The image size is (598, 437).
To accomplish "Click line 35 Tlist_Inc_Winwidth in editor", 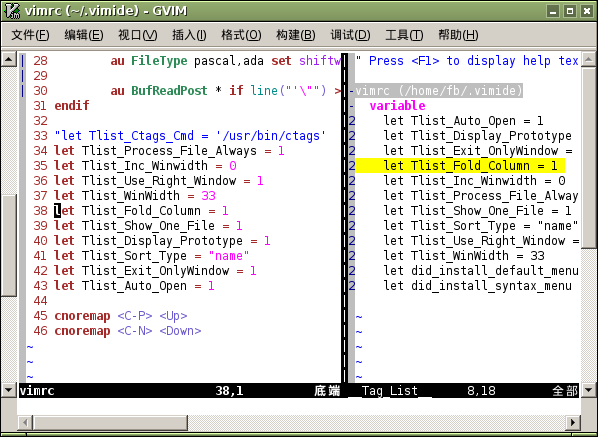I will [x=145, y=165].
